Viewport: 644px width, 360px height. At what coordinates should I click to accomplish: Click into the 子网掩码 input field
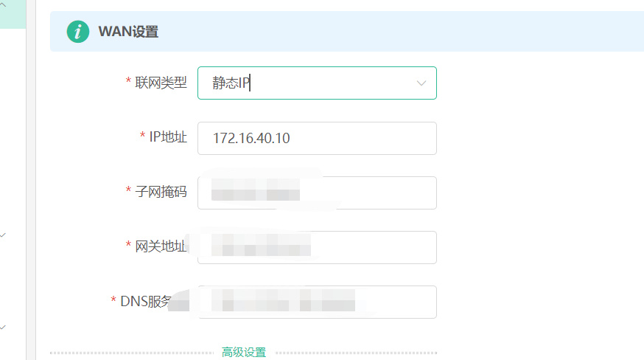coord(317,193)
